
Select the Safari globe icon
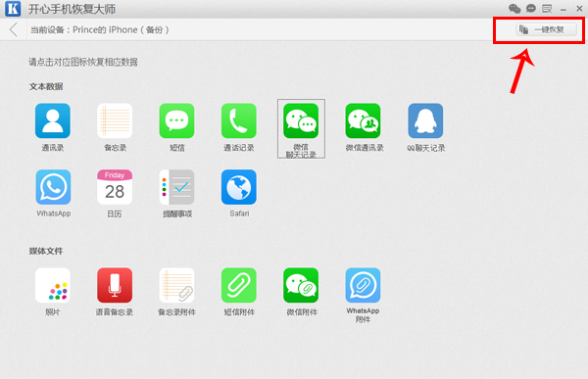239,187
